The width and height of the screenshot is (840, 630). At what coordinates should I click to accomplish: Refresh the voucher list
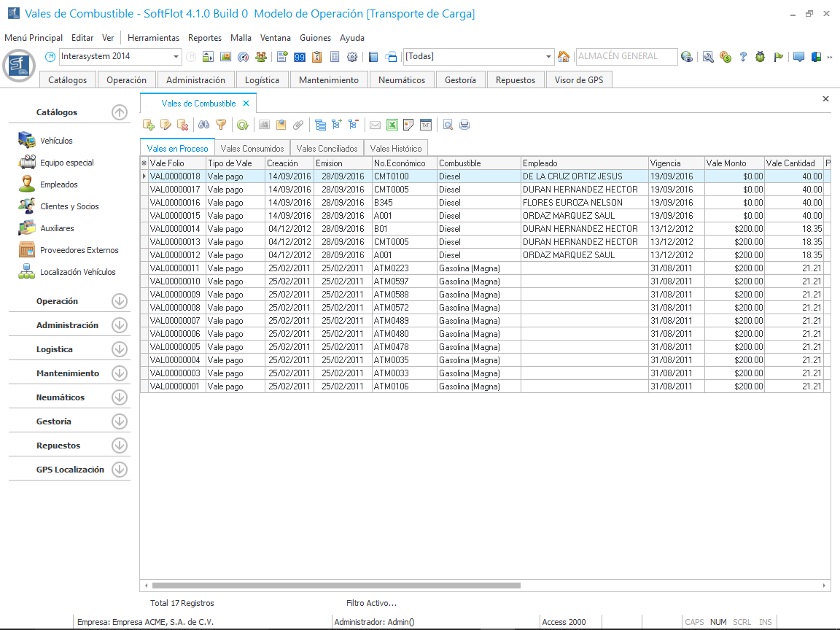pyautogui.click(x=242, y=125)
